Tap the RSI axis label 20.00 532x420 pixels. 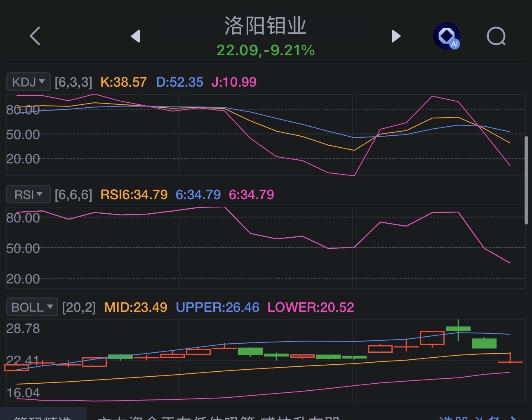23,279
